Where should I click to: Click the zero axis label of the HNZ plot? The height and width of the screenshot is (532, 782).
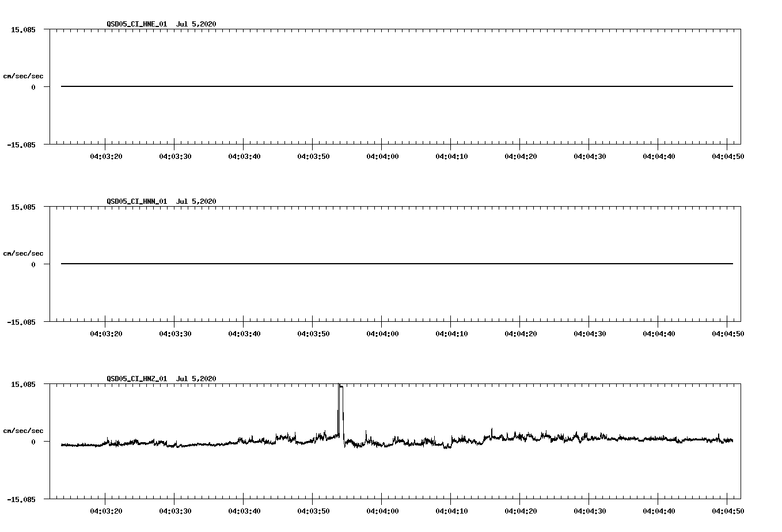click(33, 442)
